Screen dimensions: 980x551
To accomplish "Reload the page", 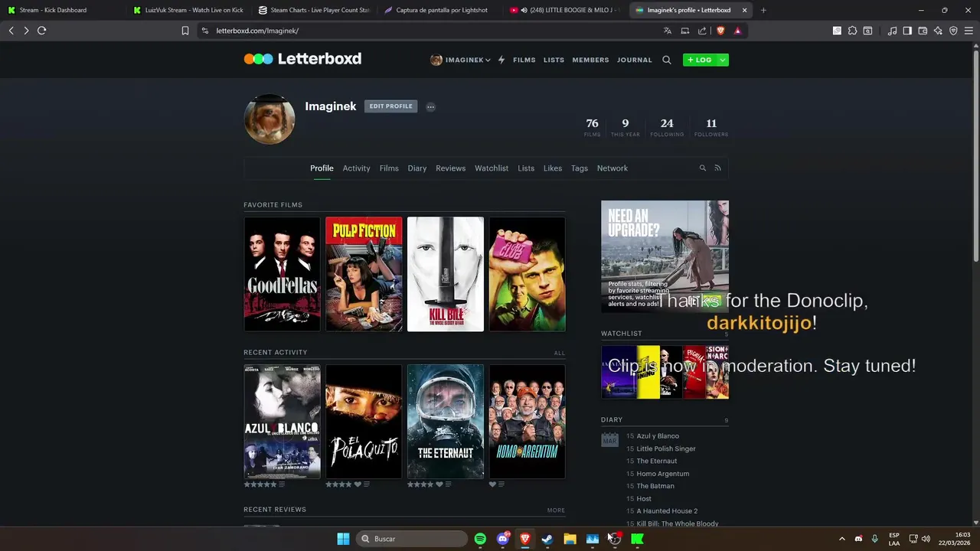I will pos(41,31).
